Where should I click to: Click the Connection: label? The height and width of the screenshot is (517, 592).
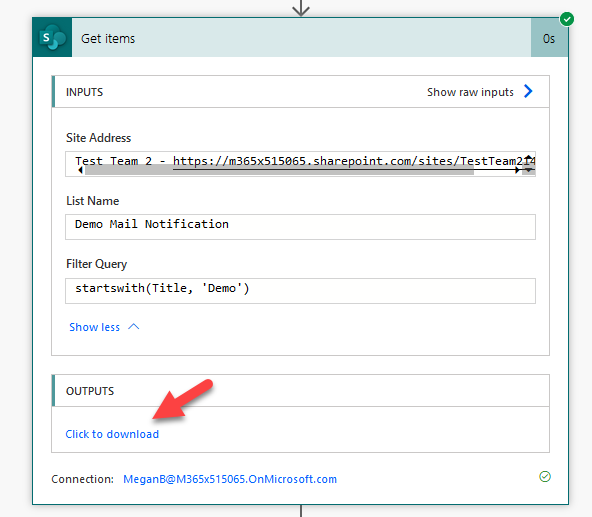click(82, 479)
